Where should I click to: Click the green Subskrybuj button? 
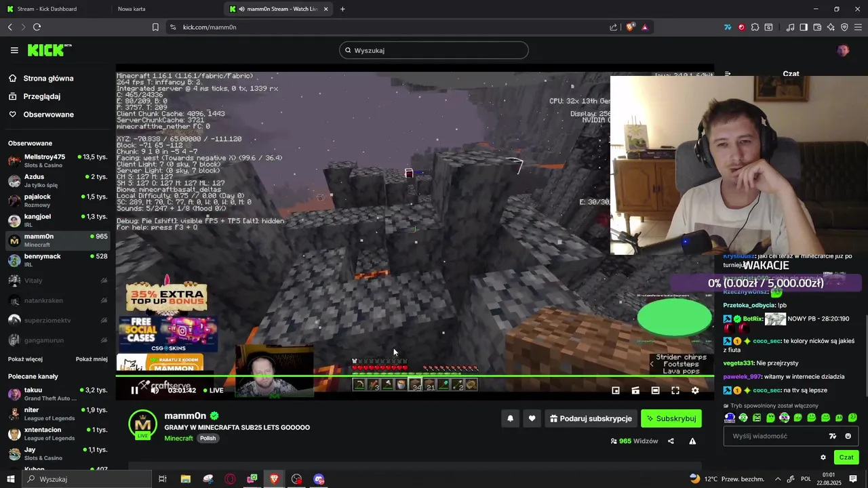(671, 419)
